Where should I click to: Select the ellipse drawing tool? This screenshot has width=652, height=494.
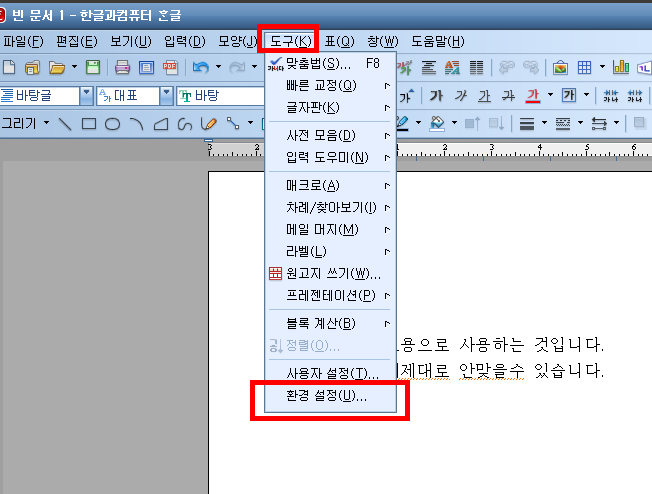tap(112, 124)
